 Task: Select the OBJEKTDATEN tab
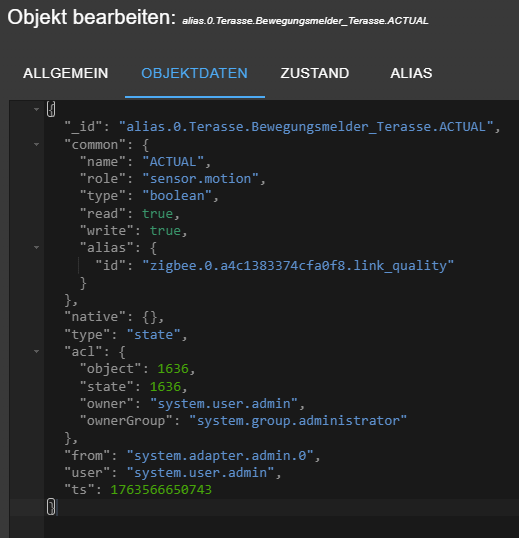click(194, 73)
